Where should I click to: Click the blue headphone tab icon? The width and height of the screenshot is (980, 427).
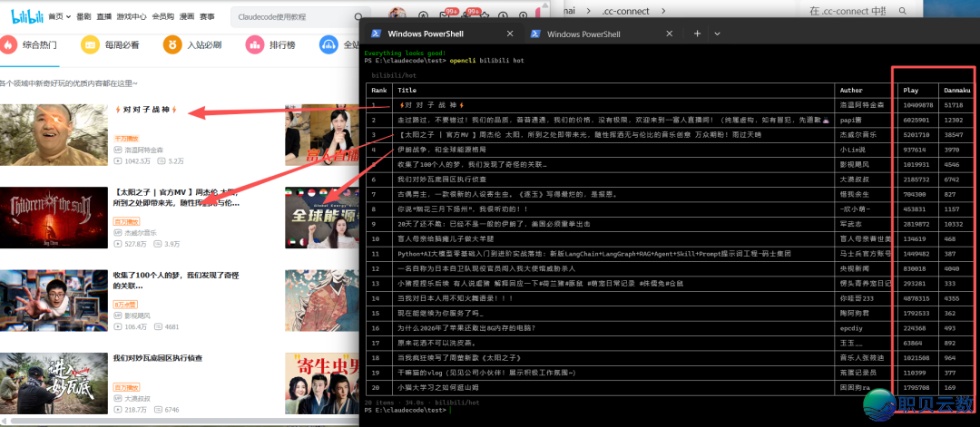(x=328, y=45)
